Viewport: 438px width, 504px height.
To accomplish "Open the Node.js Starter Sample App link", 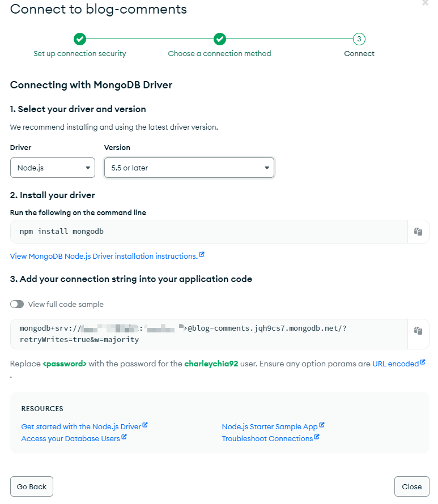I will [x=270, y=426].
